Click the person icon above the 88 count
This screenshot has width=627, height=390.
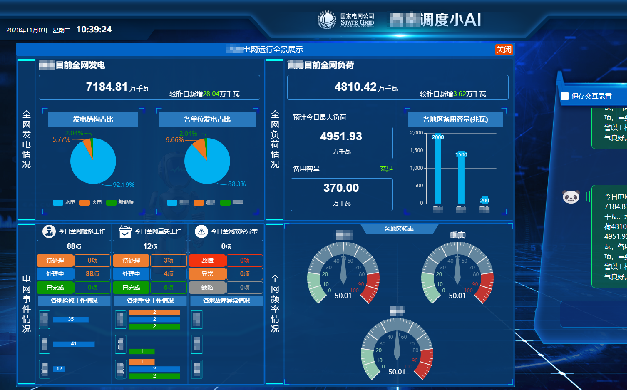click(48, 231)
